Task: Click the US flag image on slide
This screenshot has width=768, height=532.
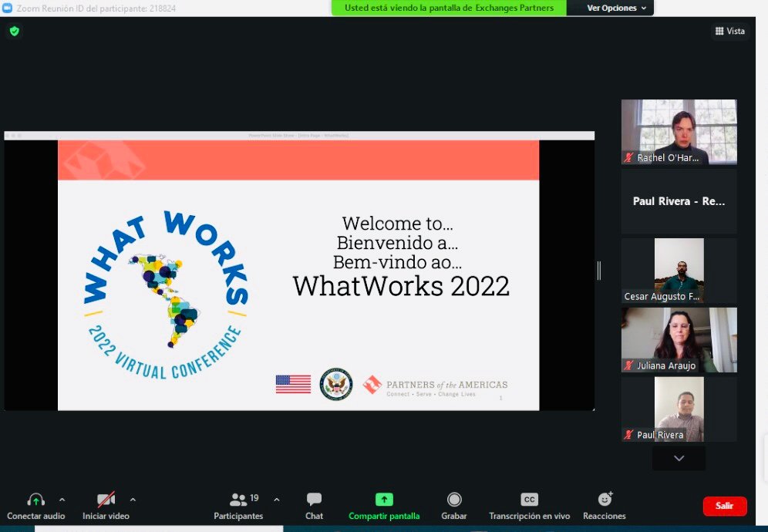Action: pyautogui.click(x=293, y=384)
